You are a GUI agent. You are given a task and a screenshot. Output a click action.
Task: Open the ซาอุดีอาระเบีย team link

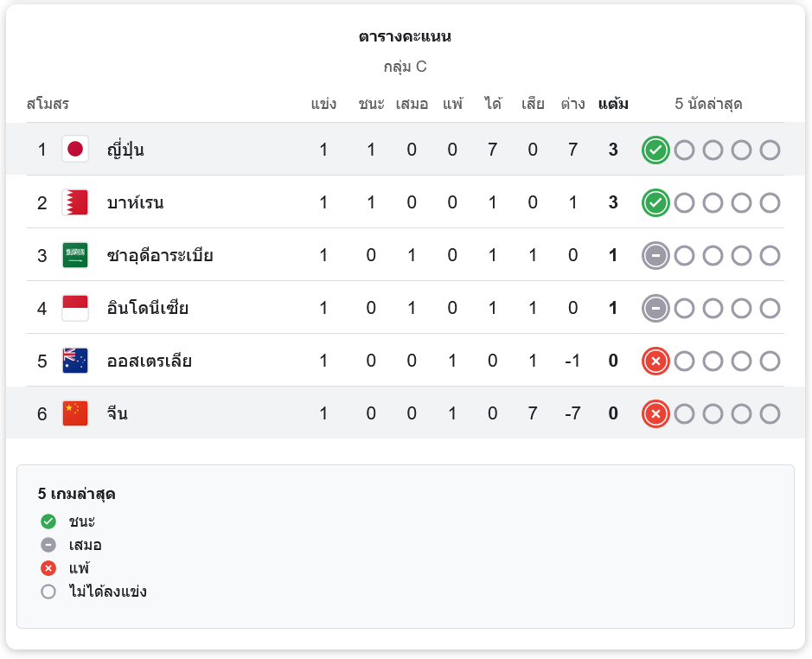(160, 255)
